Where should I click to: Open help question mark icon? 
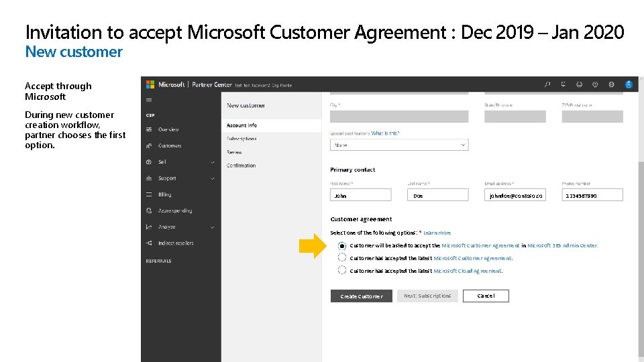tap(595, 84)
